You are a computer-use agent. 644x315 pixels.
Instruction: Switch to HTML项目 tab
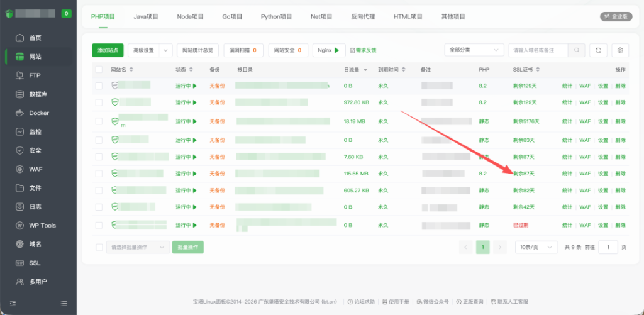(x=408, y=17)
